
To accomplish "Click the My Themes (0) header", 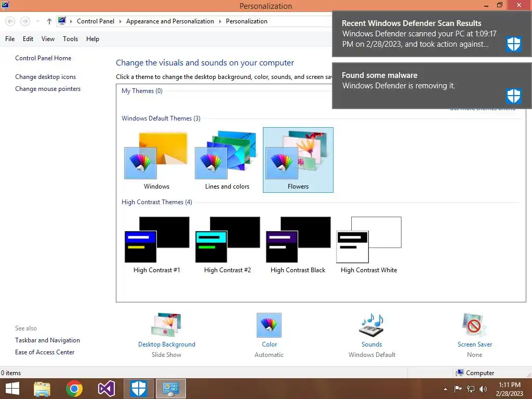I will 142,91.
